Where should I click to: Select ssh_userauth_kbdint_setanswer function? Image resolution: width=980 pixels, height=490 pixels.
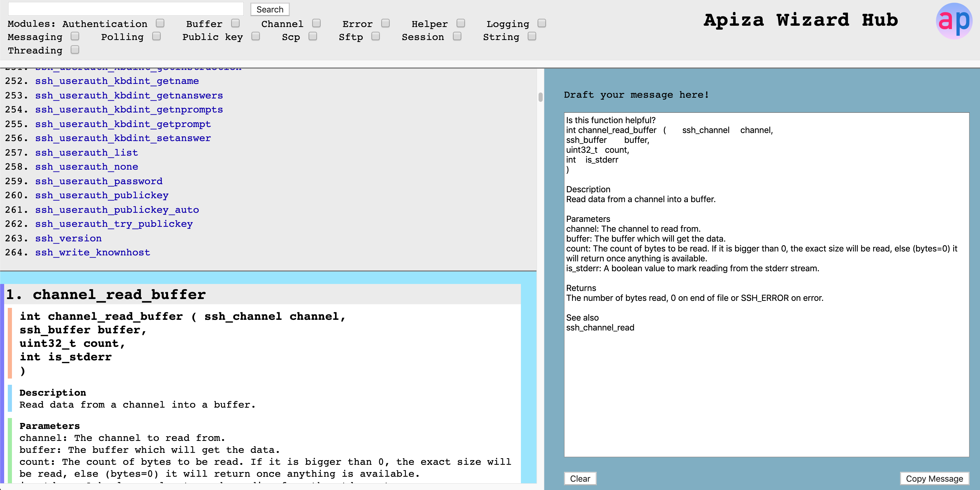[x=123, y=138]
